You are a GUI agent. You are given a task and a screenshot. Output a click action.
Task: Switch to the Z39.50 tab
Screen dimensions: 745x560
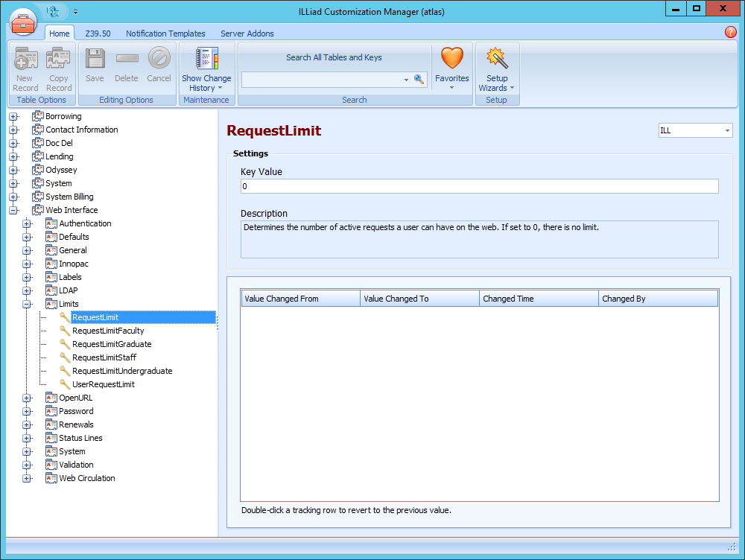pyautogui.click(x=98, y=33)
